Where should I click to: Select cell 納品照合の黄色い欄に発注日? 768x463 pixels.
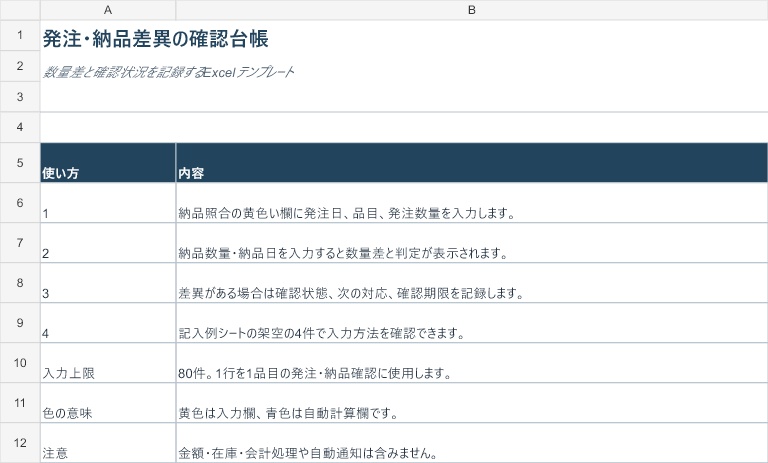pos(472,203)
